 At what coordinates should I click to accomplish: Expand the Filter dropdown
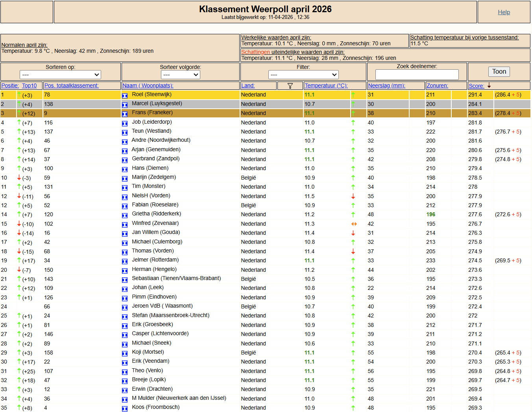point(303,74)
